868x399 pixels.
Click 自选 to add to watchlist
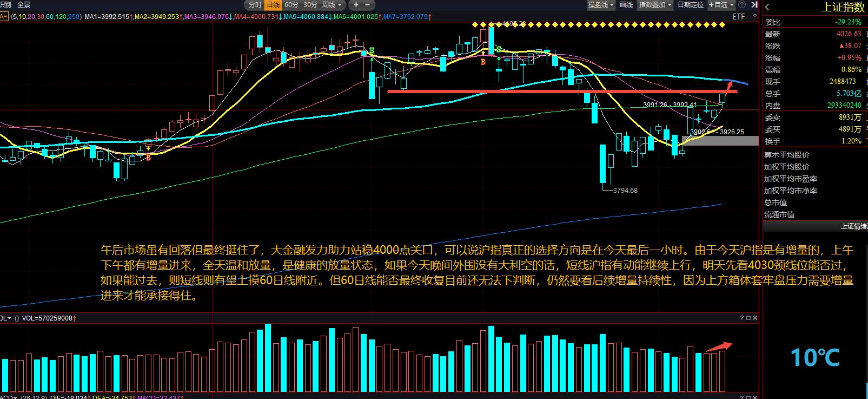(x=721, y=5)
